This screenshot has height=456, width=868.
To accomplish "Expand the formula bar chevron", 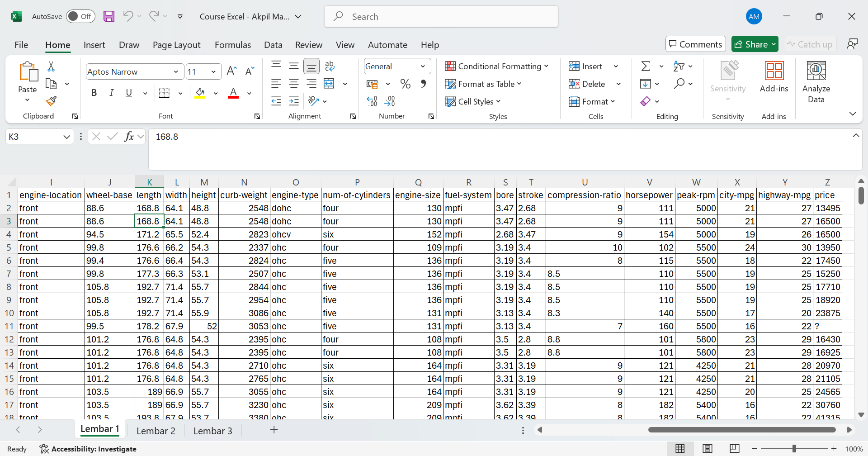I will (x=856, y=135).
